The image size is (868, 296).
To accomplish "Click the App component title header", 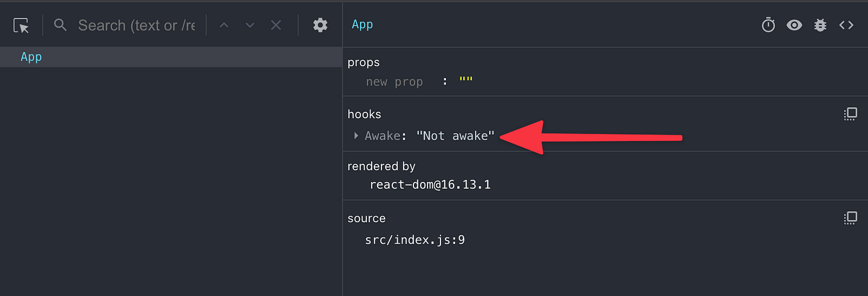I will coord(362,24).
